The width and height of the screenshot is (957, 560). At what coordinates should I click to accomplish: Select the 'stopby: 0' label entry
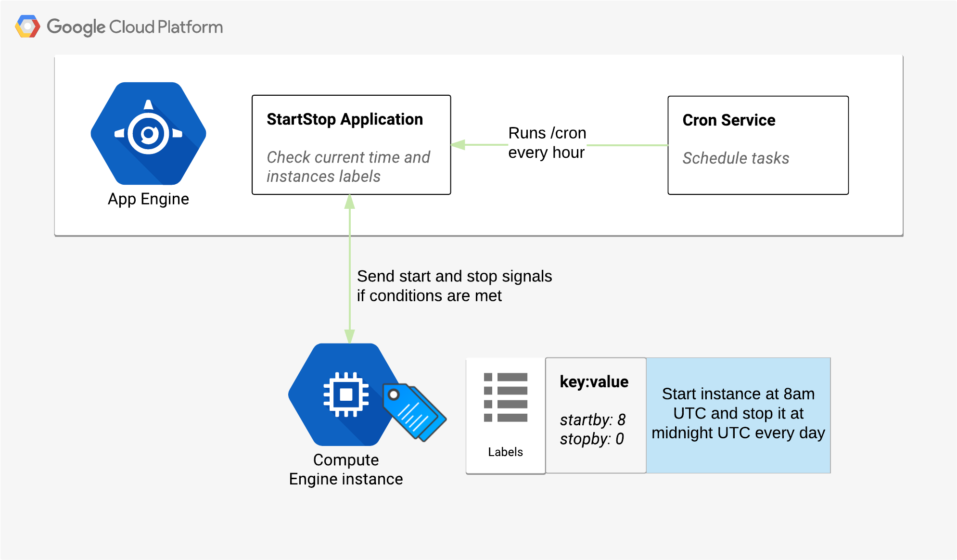[x=591, y=439]
